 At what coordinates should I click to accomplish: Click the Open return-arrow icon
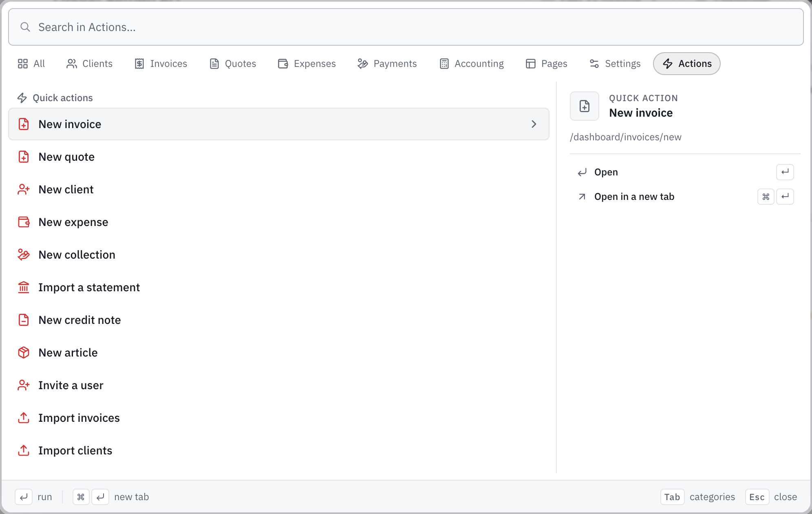pos(582,172)
